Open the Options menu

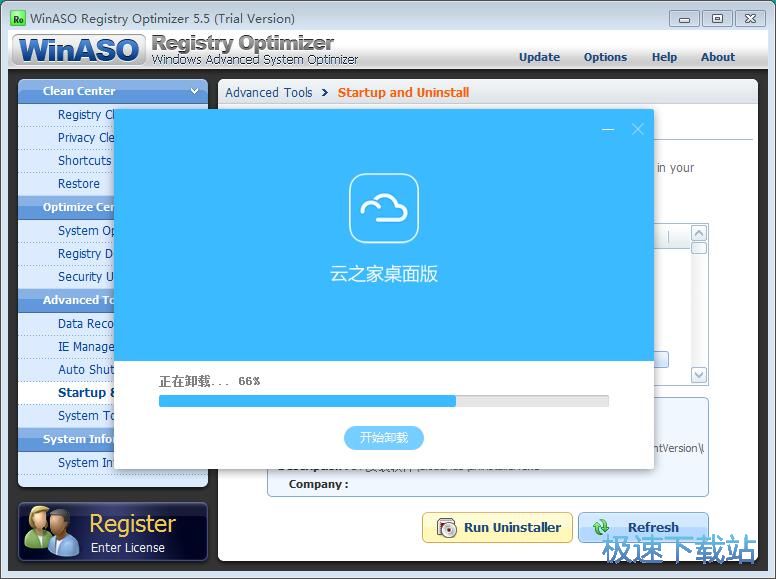click(x=605, y=57)
